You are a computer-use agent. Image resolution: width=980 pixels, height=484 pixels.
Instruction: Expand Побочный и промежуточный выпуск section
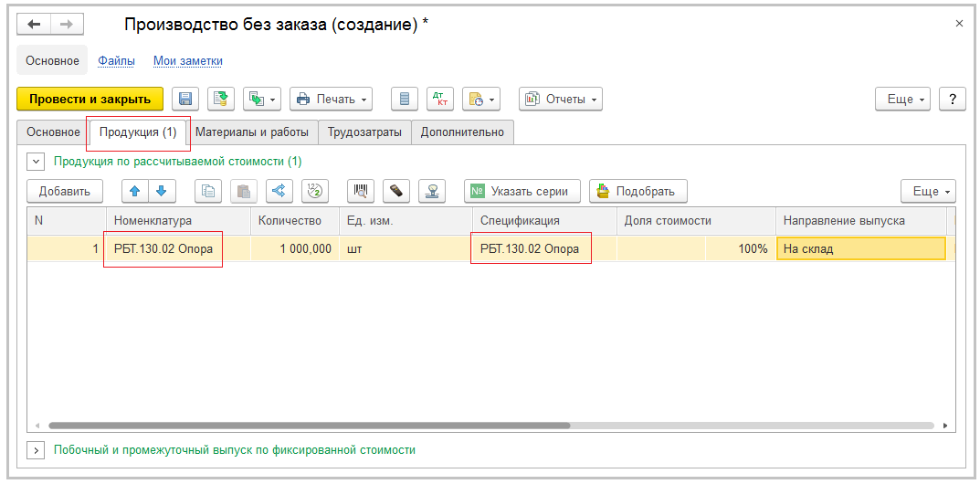tap(37, 450)
